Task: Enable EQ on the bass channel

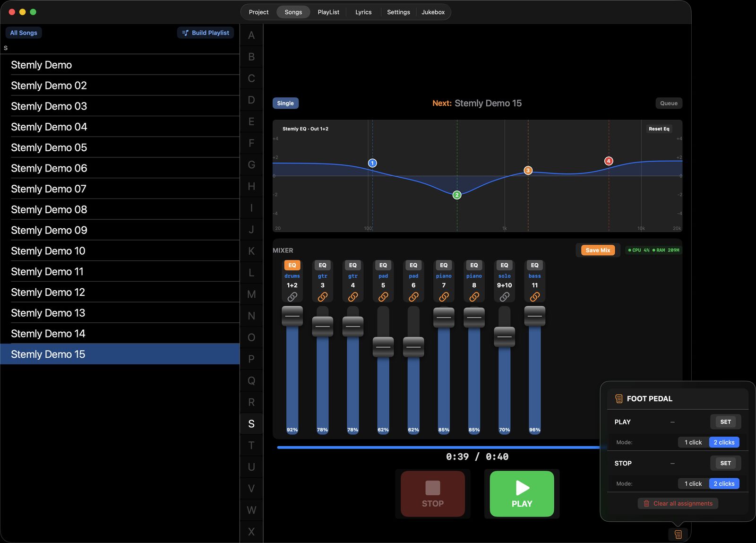Action: [x=535, y=265]
